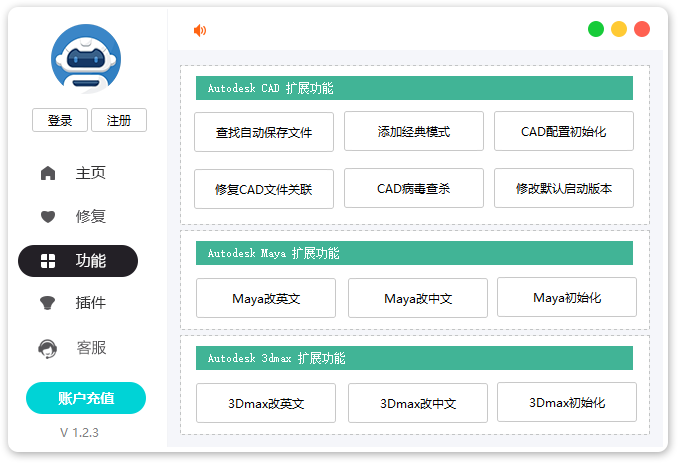Click the heart icon beside 修复
The image size is (678, 463).
pos(48,216)
